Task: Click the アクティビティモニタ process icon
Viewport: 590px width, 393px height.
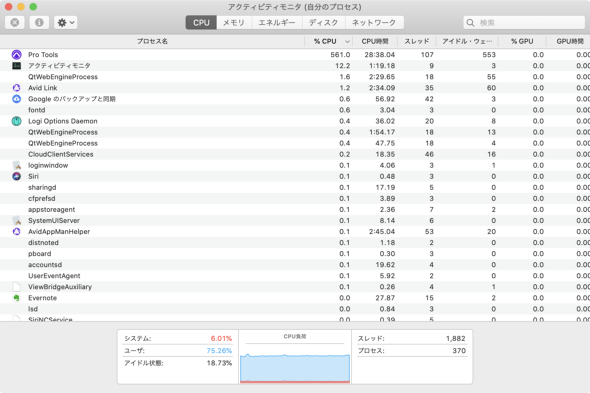Action: [17, 66]
